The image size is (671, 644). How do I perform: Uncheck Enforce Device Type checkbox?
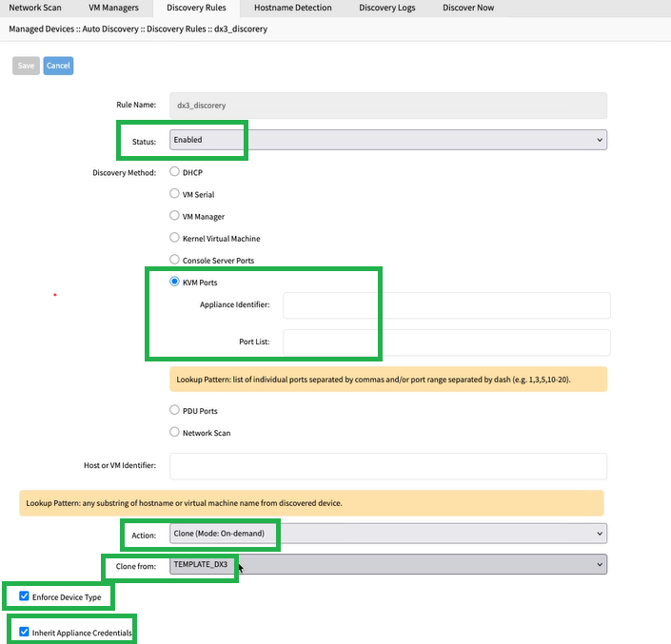point(24,597)
